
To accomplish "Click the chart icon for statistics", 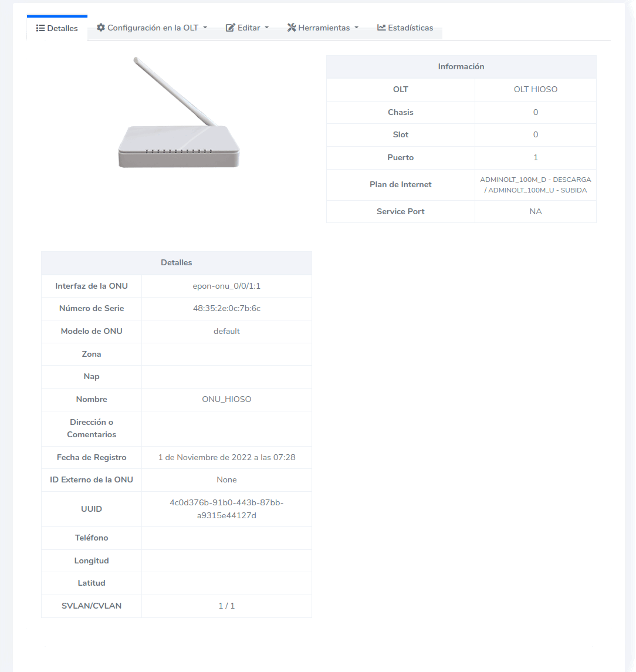I will [381, 28].
